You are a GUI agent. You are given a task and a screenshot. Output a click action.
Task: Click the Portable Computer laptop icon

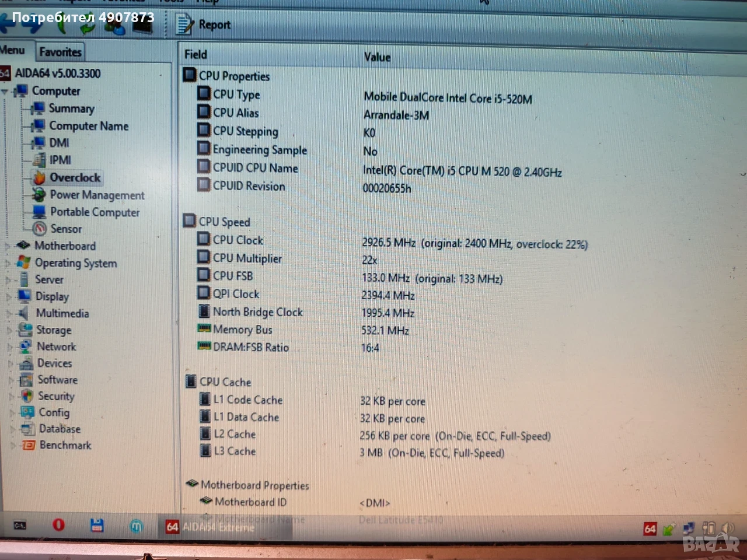(39, 212)
